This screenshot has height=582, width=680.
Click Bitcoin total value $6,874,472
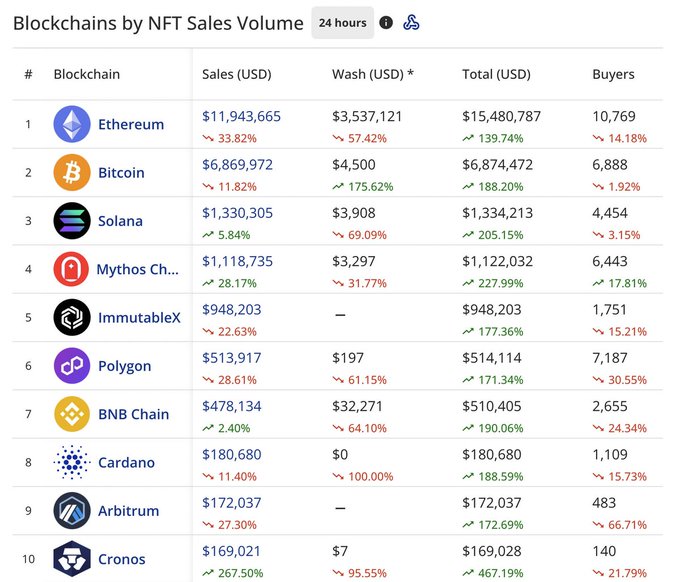click(498, 164)
